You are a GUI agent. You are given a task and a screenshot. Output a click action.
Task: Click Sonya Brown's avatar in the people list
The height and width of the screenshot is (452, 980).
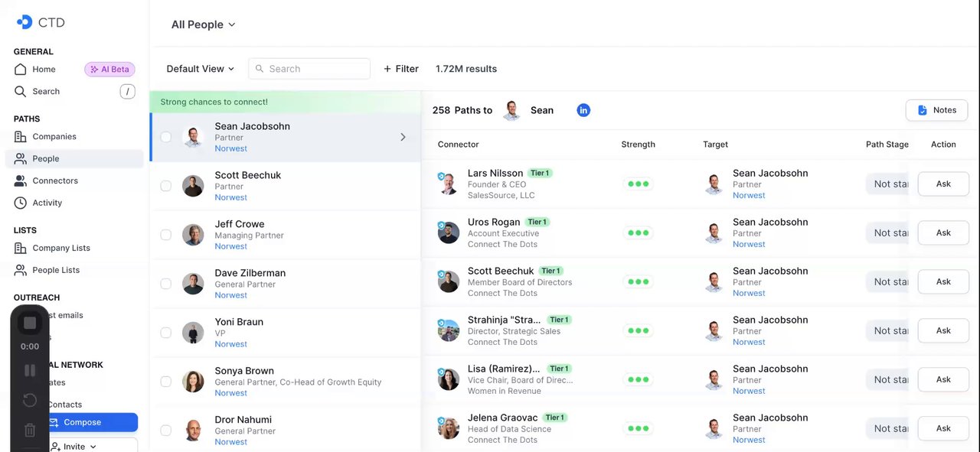pos(193,382)
